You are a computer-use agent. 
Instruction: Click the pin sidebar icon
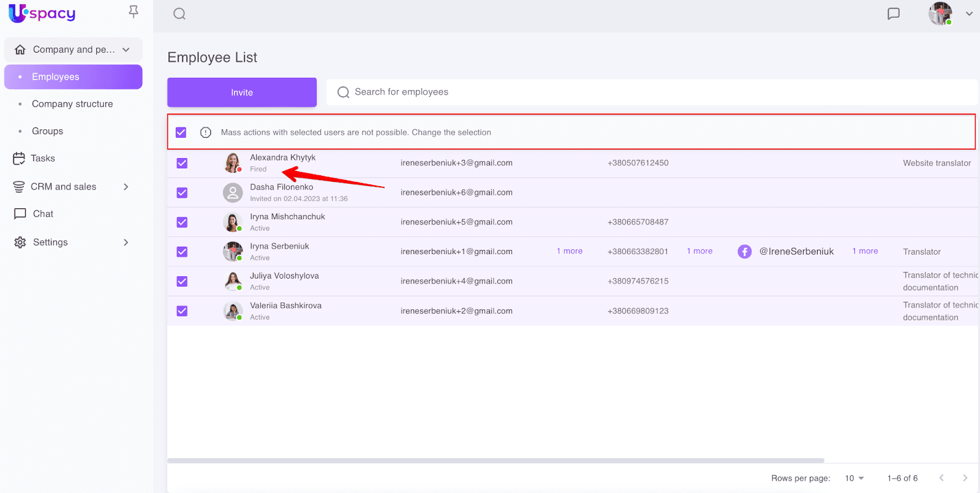(134, 12)
